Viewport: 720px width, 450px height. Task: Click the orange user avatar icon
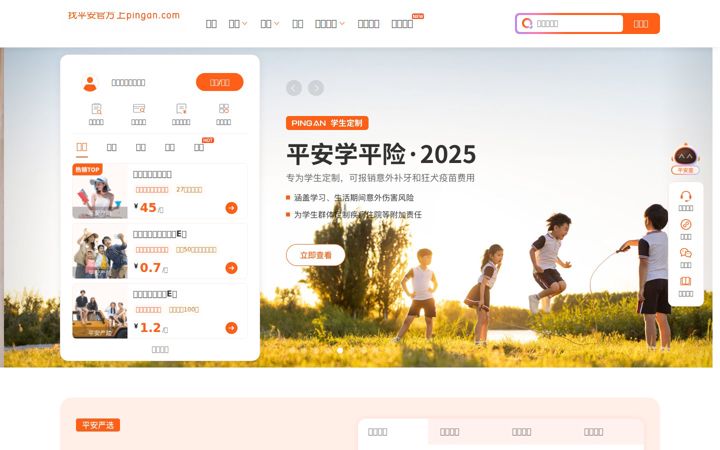[90, 83]
